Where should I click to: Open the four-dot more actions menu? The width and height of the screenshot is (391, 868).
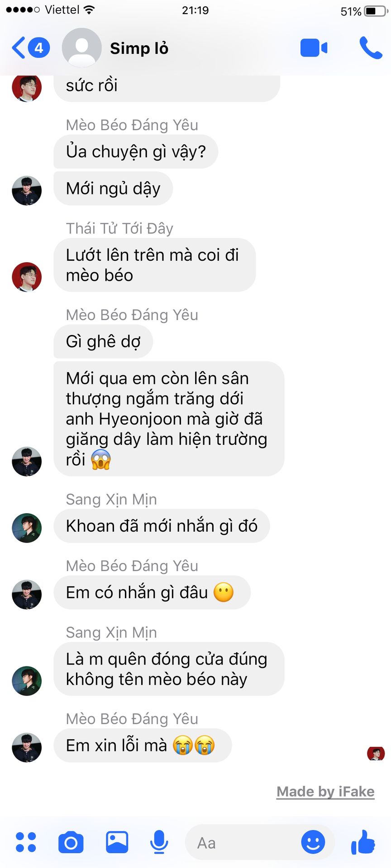pos(26,842)
